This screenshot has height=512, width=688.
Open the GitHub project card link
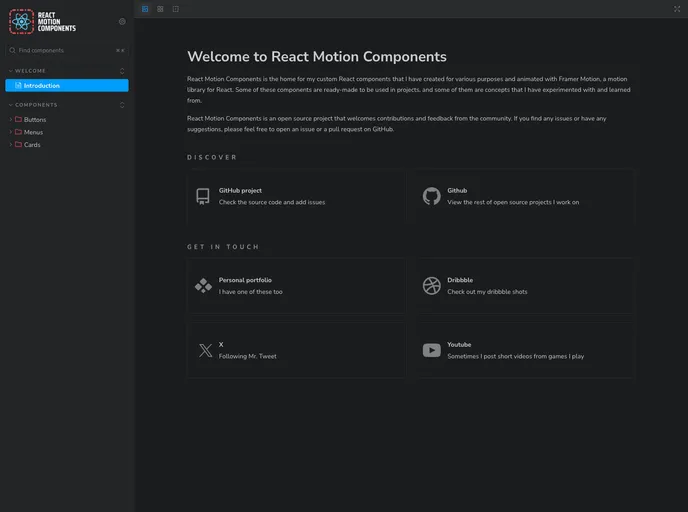[x=297, y=197]
